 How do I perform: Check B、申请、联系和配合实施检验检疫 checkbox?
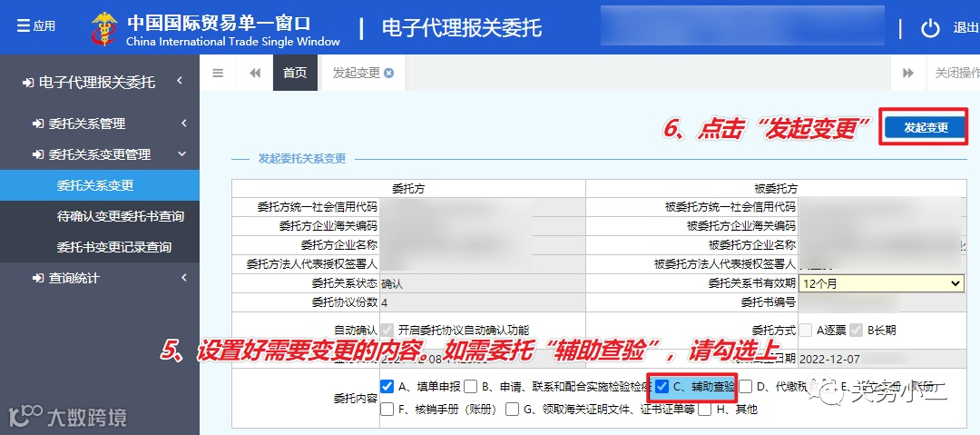[471, 386]
